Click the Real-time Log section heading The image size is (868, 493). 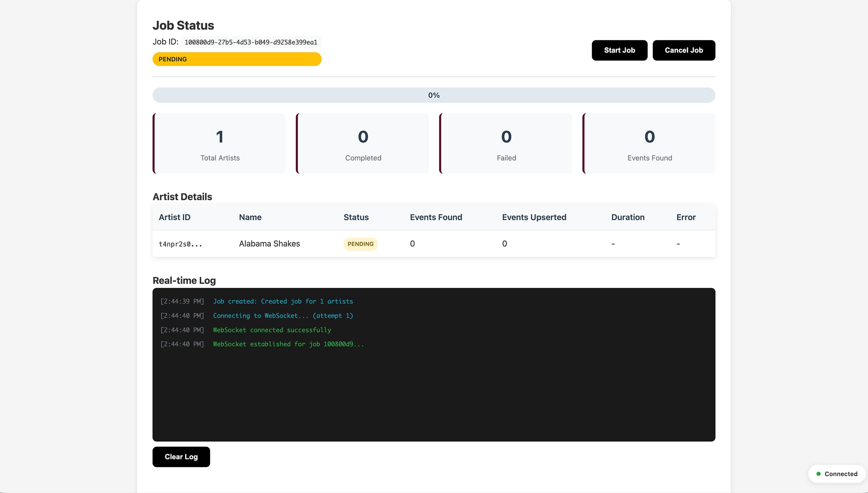tap(184, 280)
